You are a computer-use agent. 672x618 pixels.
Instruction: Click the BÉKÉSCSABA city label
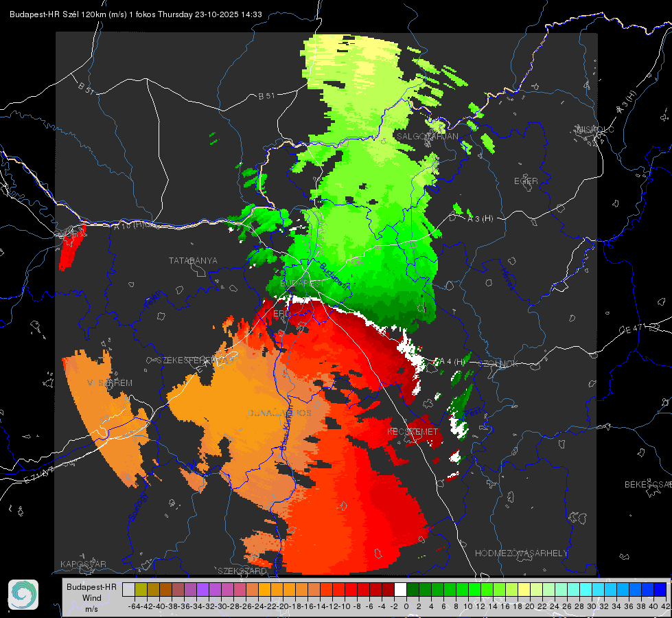[x=648, y=484]
